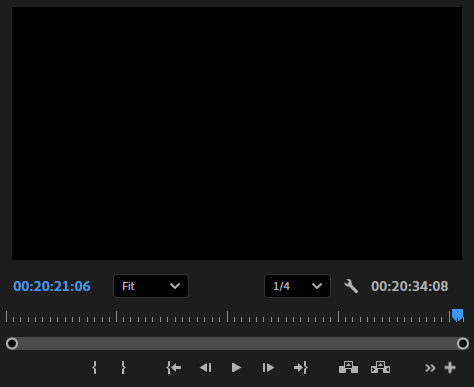
Task: Step back one frame
Action: coord(206,368)
